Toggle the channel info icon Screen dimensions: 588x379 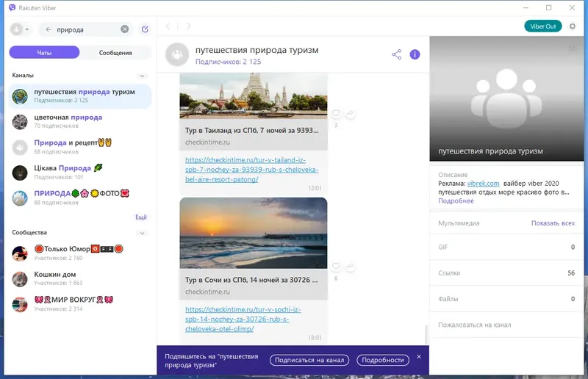(x=415, y=54)
